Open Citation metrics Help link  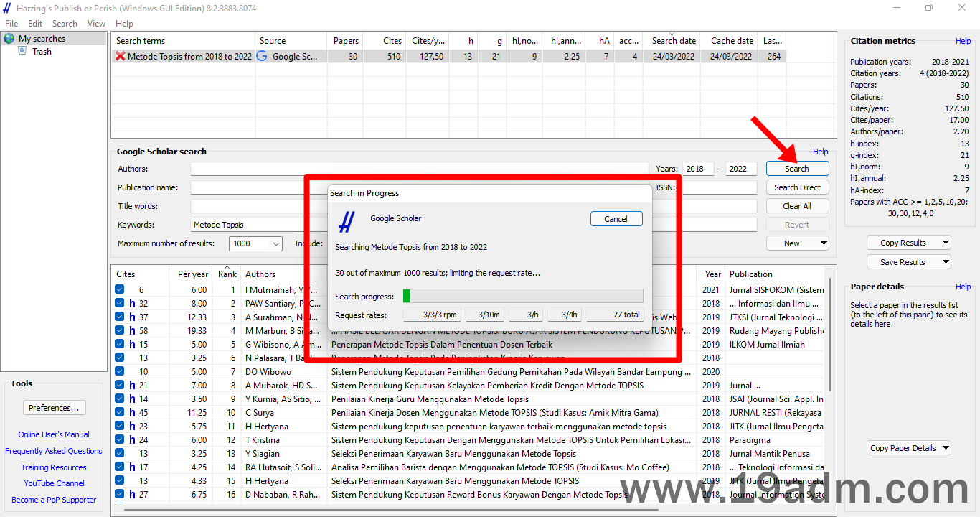pyautogui.click(x=963, y=42)
